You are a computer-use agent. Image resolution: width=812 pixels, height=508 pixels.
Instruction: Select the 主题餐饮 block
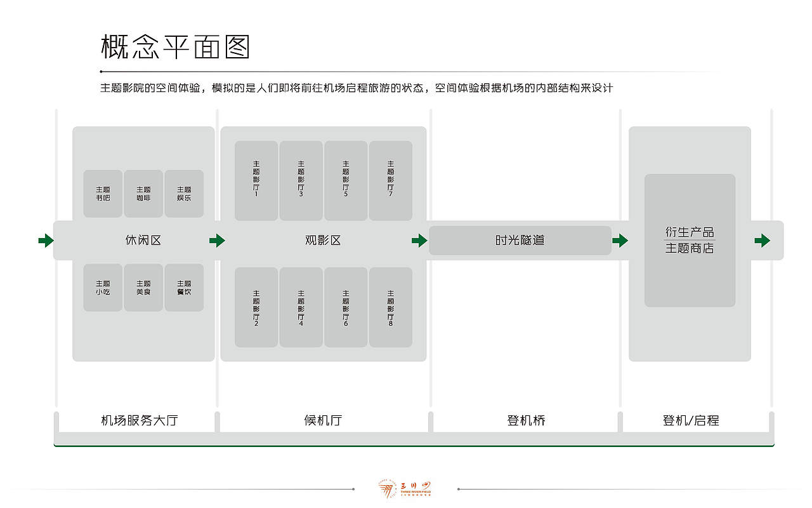pos(183,287)
